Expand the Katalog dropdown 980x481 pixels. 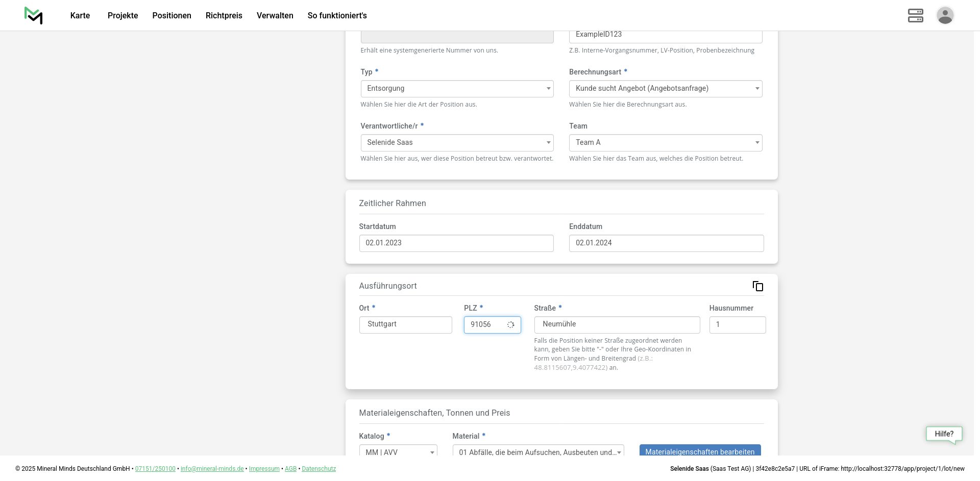coord(398,451)
